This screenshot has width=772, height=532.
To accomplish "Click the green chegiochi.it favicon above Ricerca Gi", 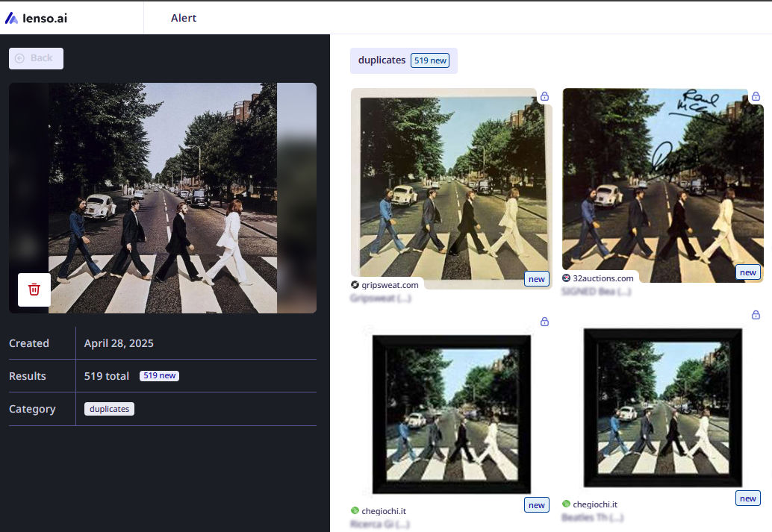I will 355,510.
